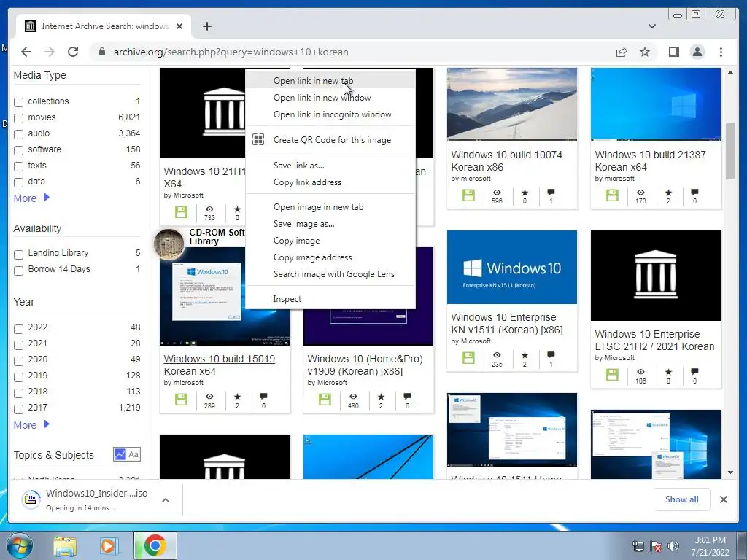Open the Windows Start menu
Screen dimensions: 747x560
(19, 545)
